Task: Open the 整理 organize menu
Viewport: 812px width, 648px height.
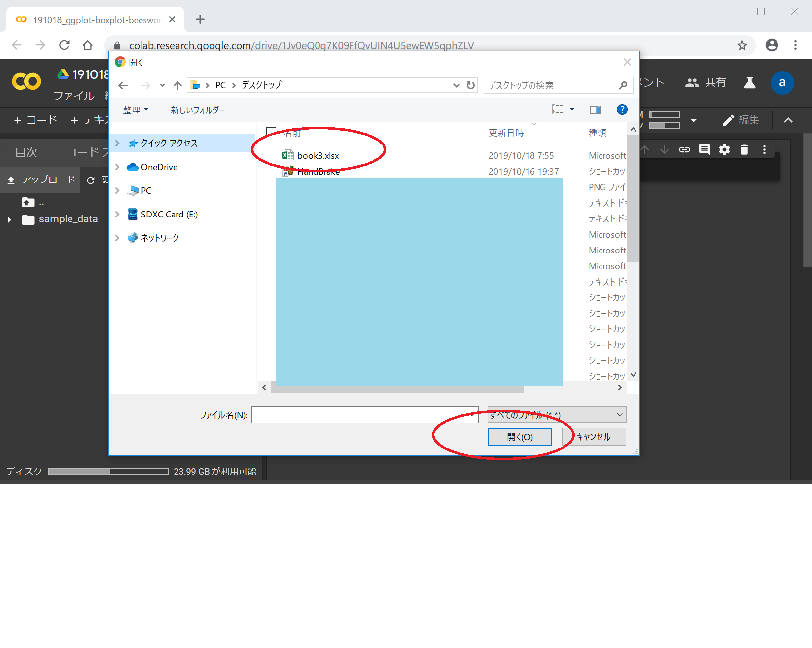Action: click(135, 110)
